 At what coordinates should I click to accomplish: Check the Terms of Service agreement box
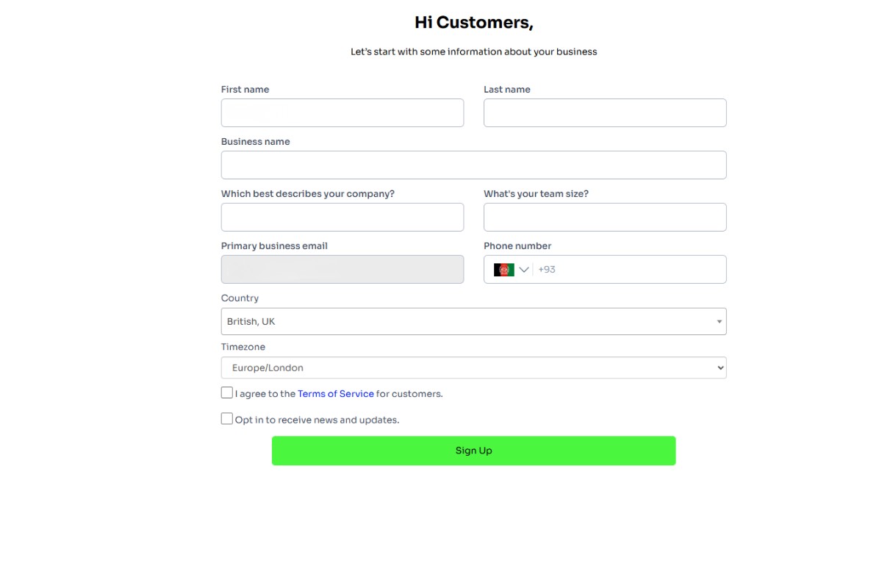click(227, 392)
